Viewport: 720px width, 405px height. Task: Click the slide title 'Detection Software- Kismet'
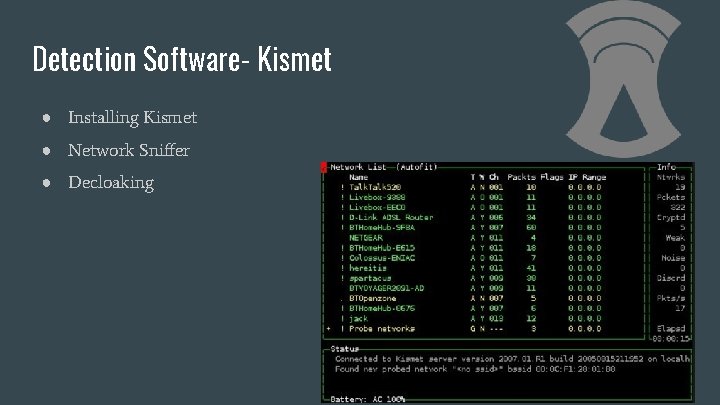coord(182,58)
